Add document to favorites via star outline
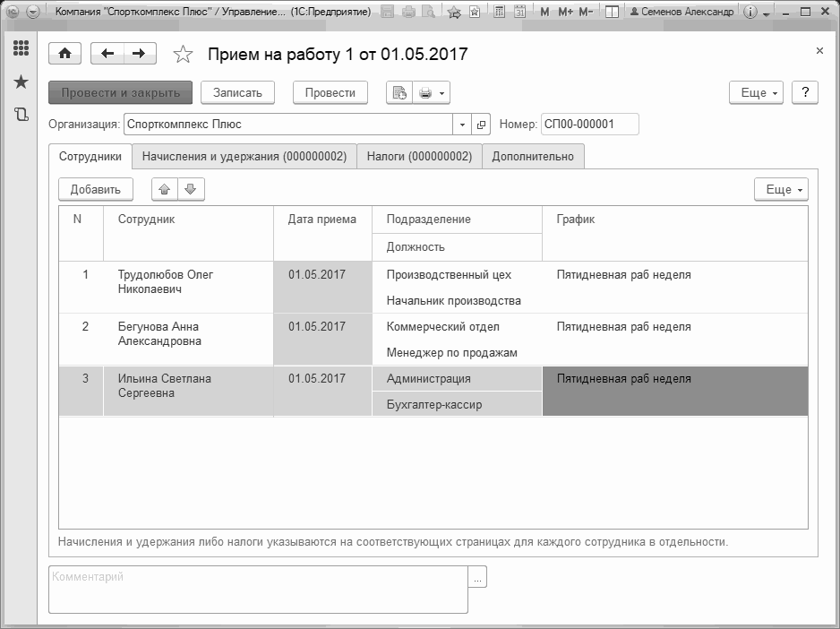This screenshot has width=840, height=629. tap(184, 54)
